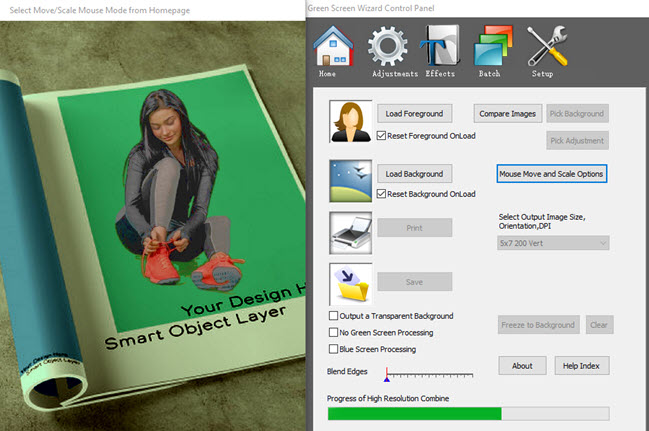Enable Blue Screen Processing checkbox
Image resolution: width=649 pixels, height=431 pixels.
(x=333, y=349)
